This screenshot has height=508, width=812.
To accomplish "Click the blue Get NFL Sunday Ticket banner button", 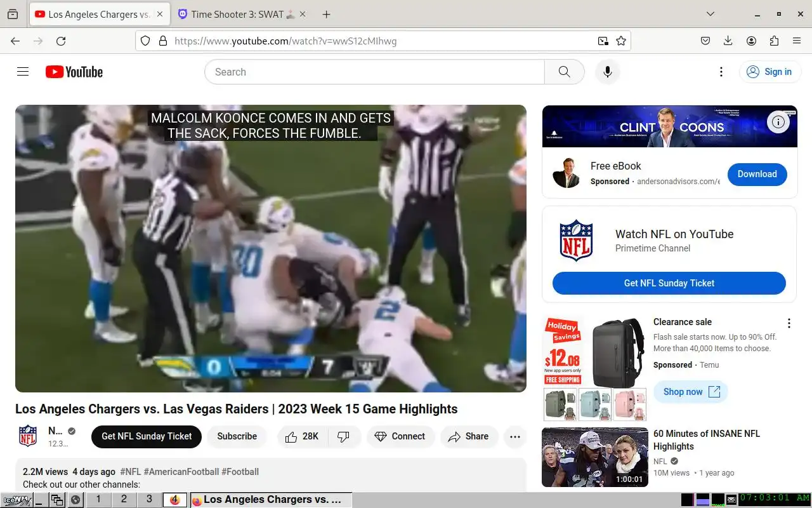I will point(669,283).
